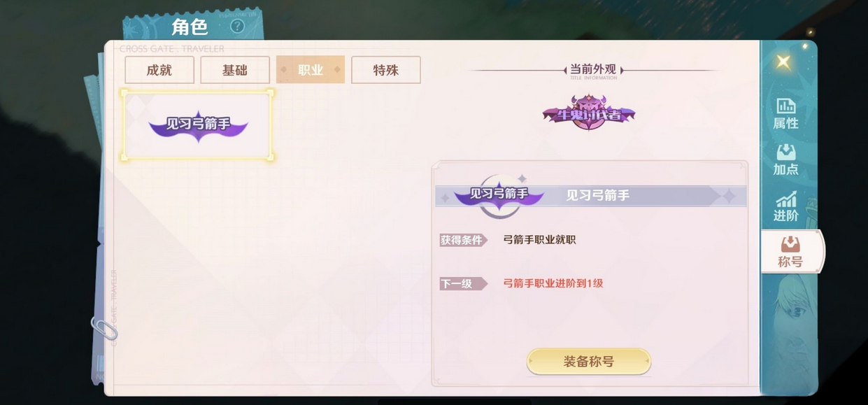This screenshot has width=868, height=405.
Task: Switch to the 特殊 special tab
Action: click(x=386, y=70)
